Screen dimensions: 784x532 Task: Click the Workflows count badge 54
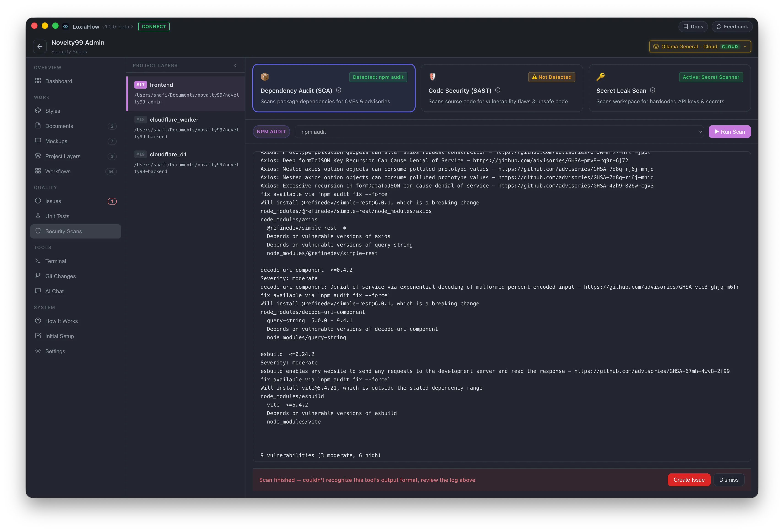111,171
